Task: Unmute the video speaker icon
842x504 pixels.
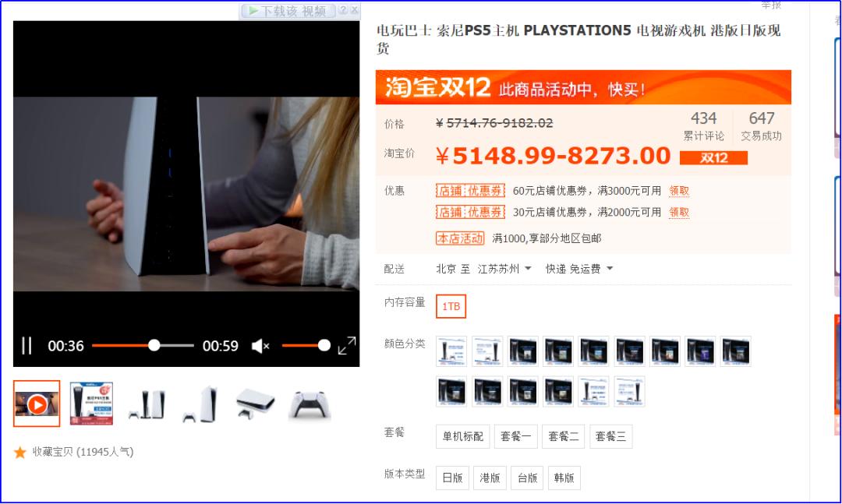Action: pos(260,346)
